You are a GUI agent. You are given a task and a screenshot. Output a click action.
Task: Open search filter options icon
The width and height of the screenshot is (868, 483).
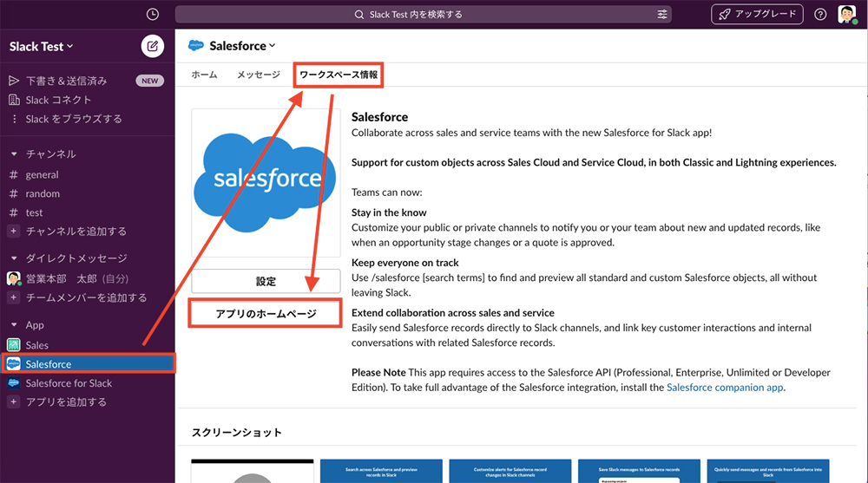click(x=662, y=15)
